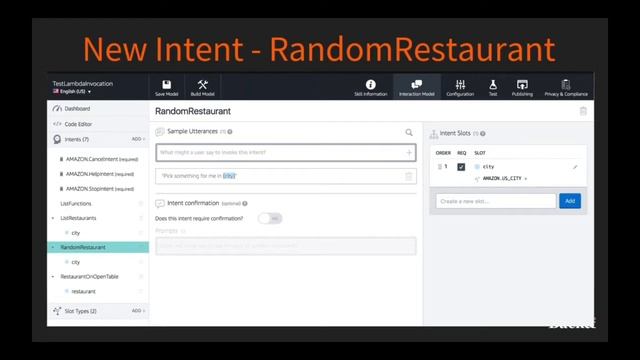Collapse the ListRestaurants intent arrow

pos(53,218)
